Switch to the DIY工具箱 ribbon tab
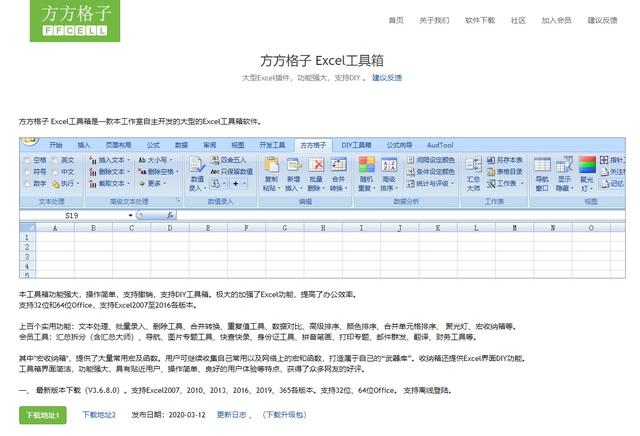Screen dimensions: 640x436 click(x=356, y=145)
